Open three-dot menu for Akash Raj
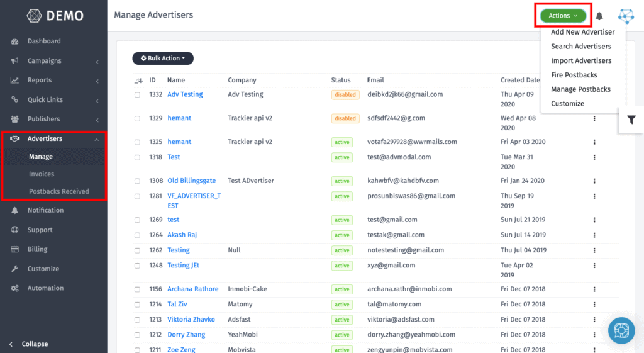Image resolution: width=644 pixels, height=353 pixels. 594,235
